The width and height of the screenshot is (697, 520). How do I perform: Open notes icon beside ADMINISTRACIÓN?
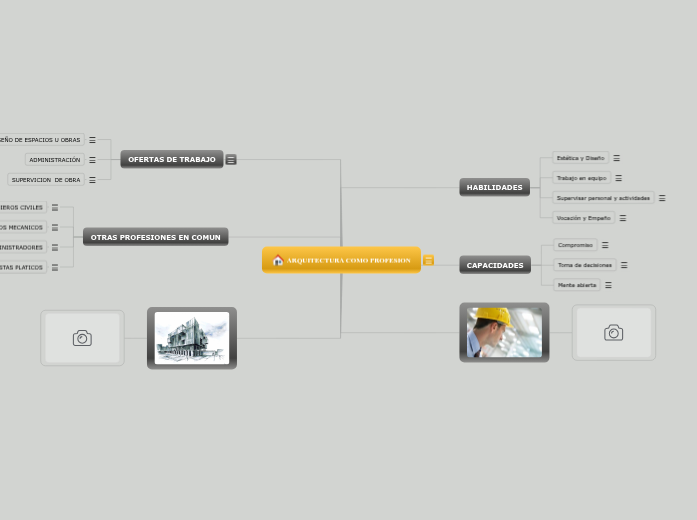tap(92, 160)
